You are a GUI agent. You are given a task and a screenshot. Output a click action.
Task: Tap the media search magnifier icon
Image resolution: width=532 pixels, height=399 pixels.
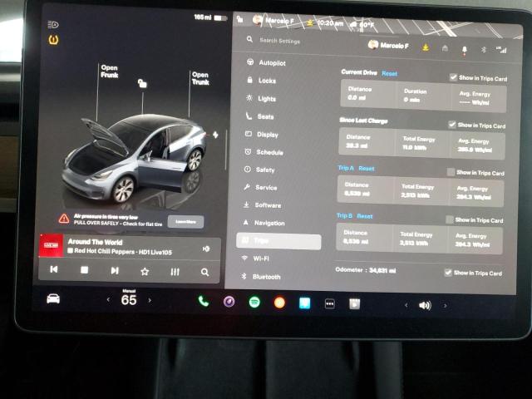pyautogui.click(x=204, y=271)
